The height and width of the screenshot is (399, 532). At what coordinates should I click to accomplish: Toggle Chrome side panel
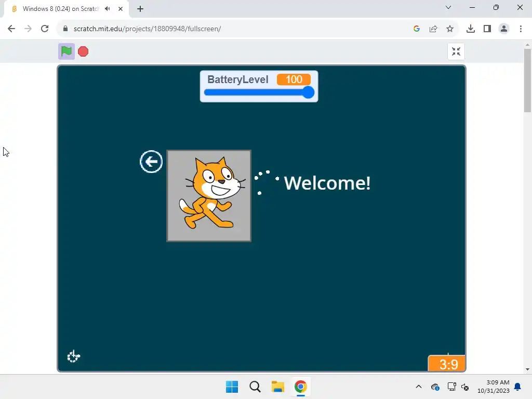pos(487,29)
